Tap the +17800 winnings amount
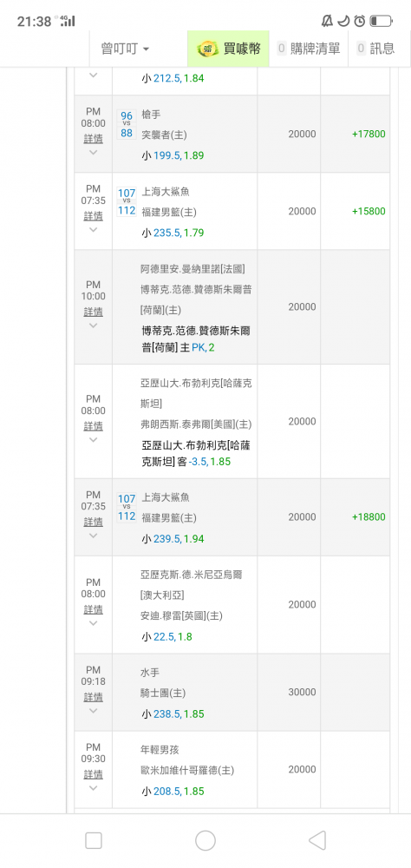411x868 pixels. click(x=369, y=134)
